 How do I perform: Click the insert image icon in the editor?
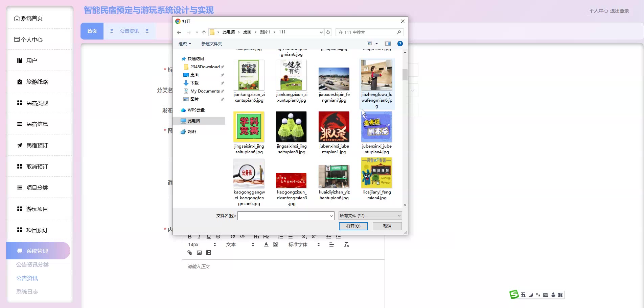click(199, 253)
